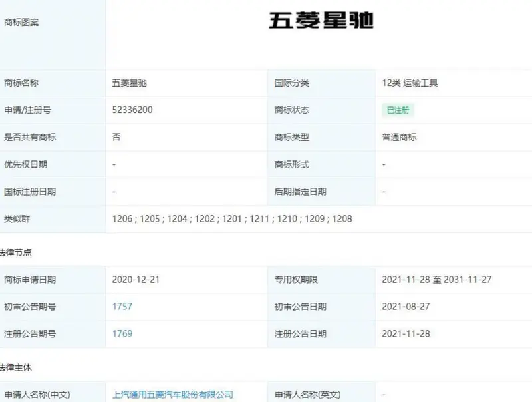Click the 商标图案 row label
Image resolution: width=532 pixels, height=402 pixels.
21,22
